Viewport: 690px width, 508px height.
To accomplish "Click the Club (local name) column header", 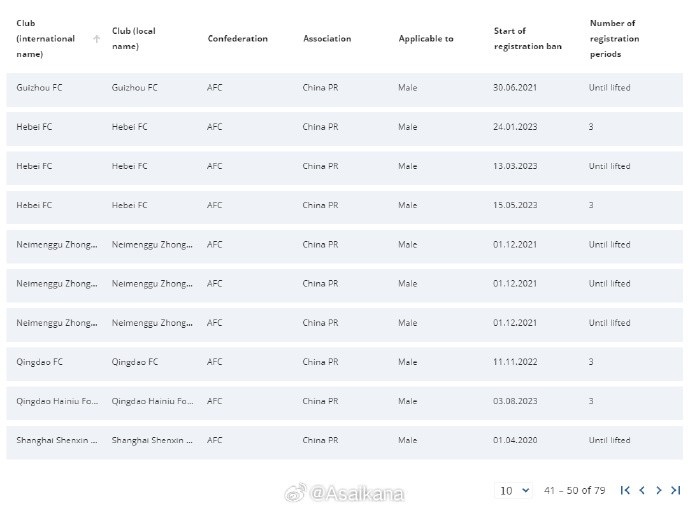I will coord(134,38).
